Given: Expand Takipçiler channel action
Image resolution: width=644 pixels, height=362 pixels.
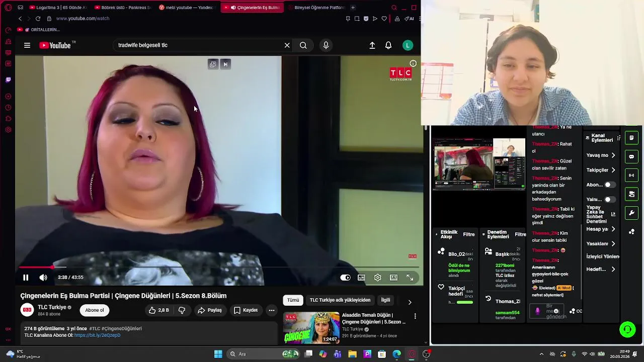Looking at the screenshot, I should point(601,170).
